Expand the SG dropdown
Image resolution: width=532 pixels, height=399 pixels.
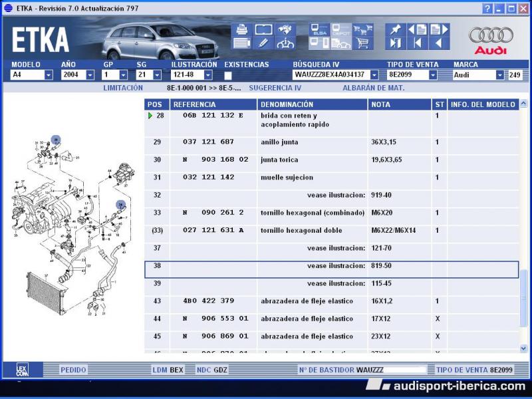(x=157, y=75)
